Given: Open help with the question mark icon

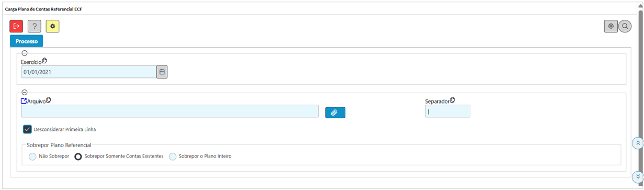Looking at the screenshot, I should (35, 26).
